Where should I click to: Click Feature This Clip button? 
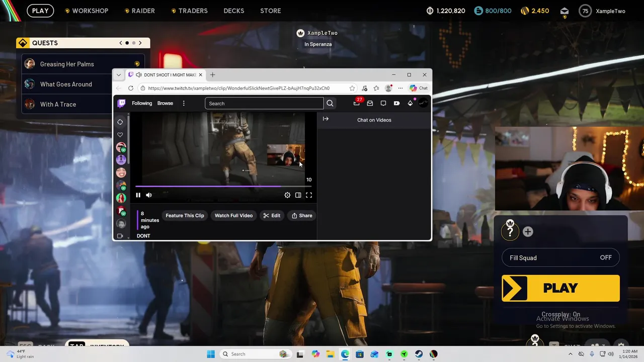pos(185,216)
